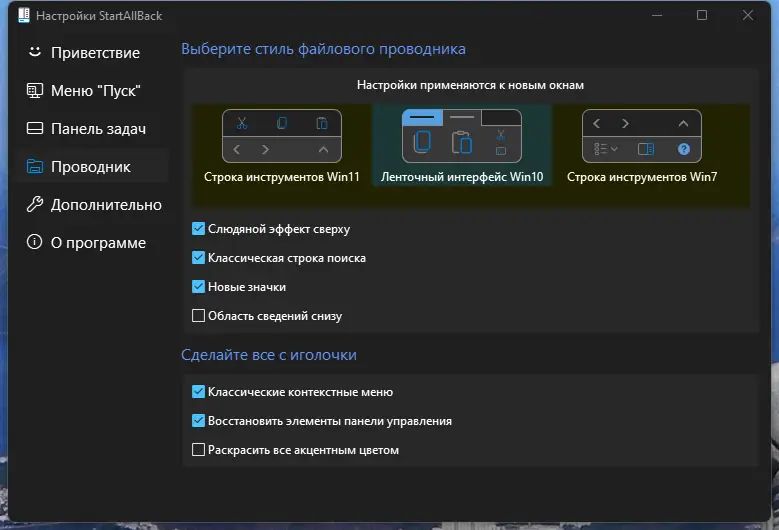
Task: Uncheck Классическая строка поиска
Action: [198, 257]
